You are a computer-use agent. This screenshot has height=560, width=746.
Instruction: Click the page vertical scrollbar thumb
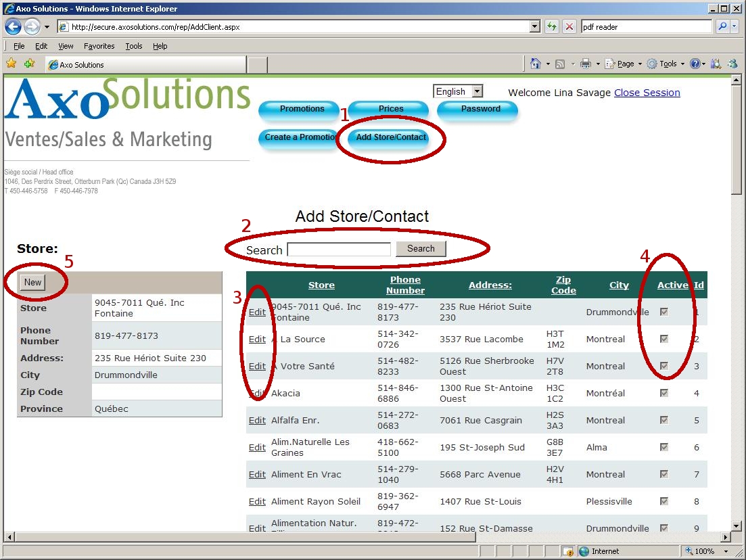point(736,141)
